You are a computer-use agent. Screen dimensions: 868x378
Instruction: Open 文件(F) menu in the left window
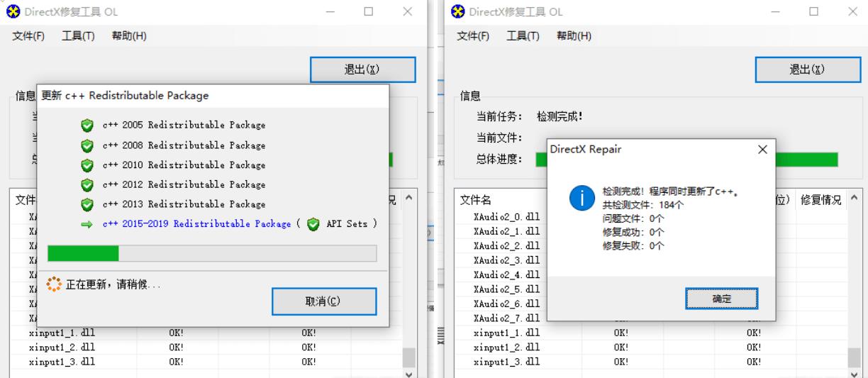point(28,36)
